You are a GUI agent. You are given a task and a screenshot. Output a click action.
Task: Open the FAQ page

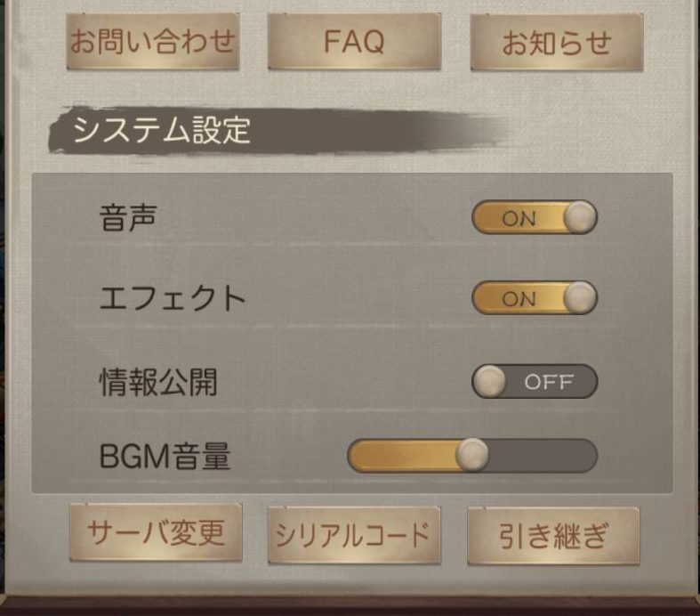(354, 42)
